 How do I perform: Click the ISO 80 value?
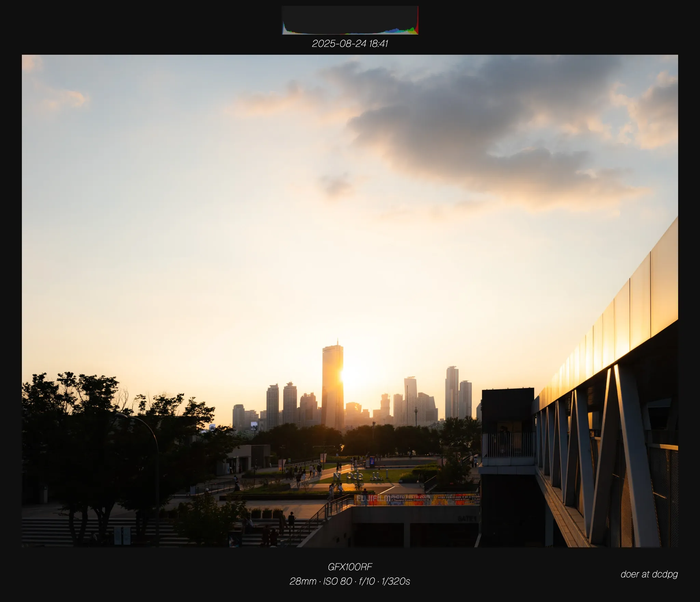pos(338,581)
